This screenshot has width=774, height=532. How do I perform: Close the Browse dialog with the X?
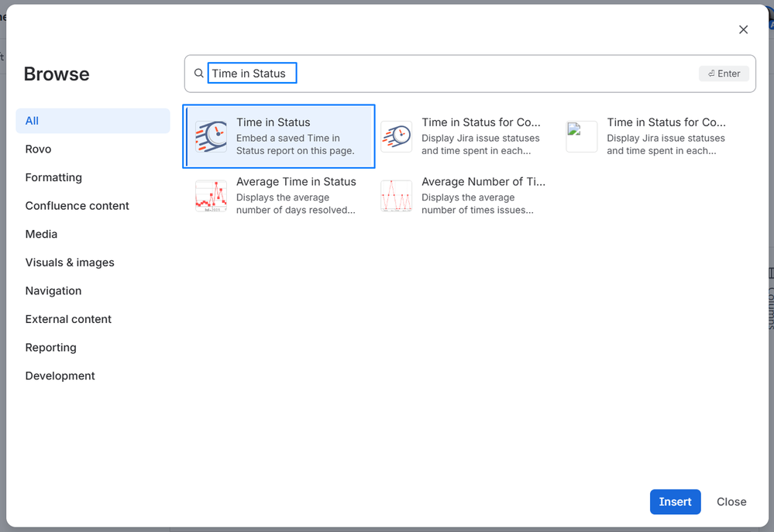click(x=743, y=29)
